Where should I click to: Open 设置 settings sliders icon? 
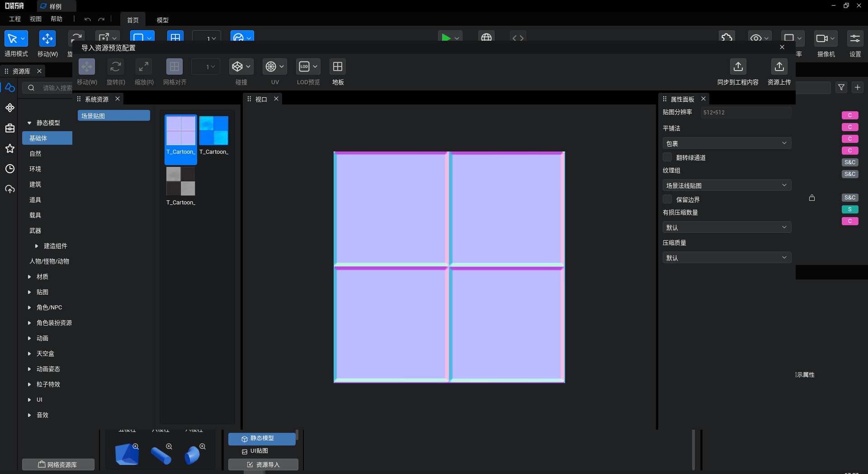click(x=855, y=39)
